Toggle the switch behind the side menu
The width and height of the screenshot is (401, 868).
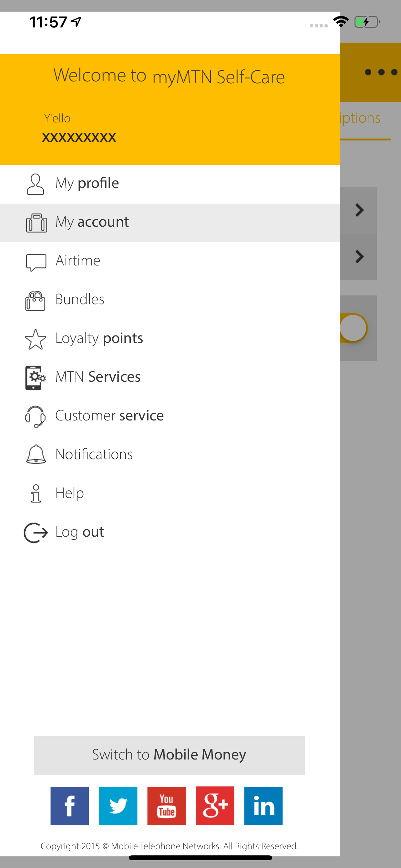pos(353,328)
